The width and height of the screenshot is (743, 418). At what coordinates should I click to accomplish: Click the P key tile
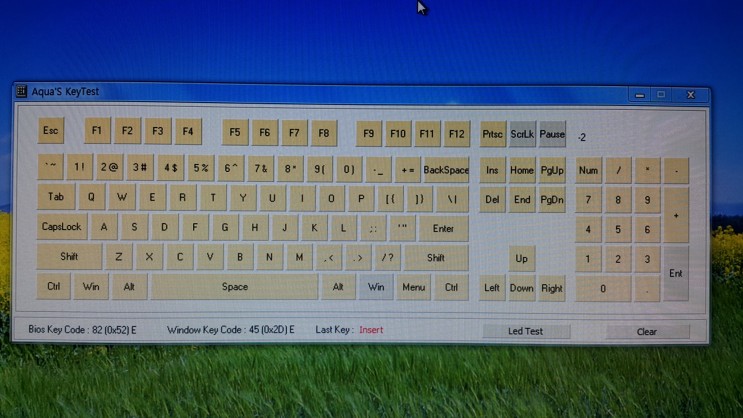(x=361, y=199)
